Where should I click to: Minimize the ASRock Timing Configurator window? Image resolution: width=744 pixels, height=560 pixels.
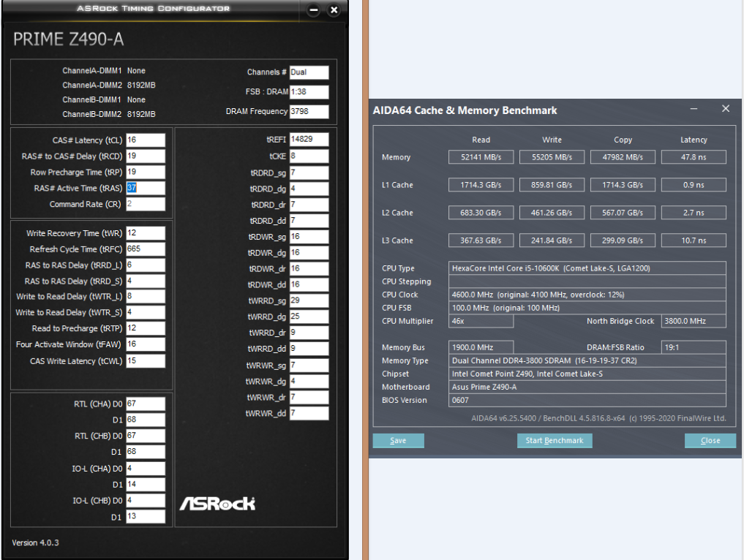click(314, 10)
